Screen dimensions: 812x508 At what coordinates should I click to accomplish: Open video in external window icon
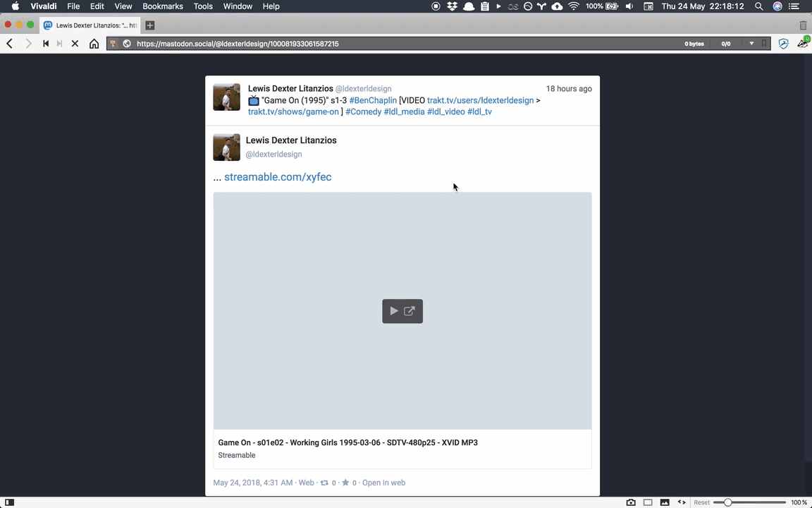pyautogui.click(x=410, y=311)
